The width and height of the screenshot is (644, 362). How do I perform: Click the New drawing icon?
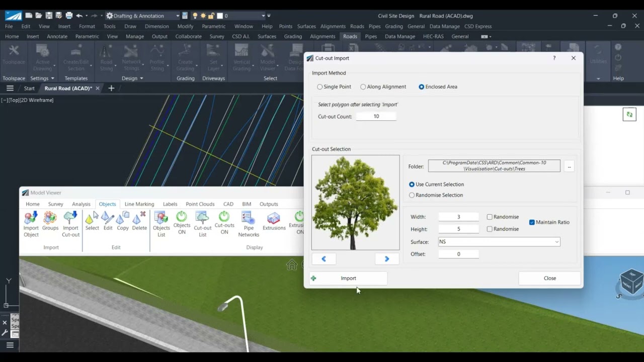point(29,16)
